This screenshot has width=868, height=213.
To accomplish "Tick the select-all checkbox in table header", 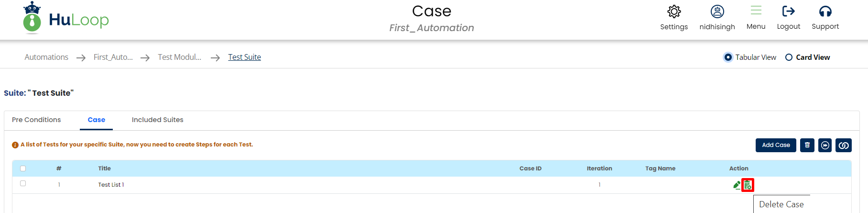I will (x=23, y=168).
